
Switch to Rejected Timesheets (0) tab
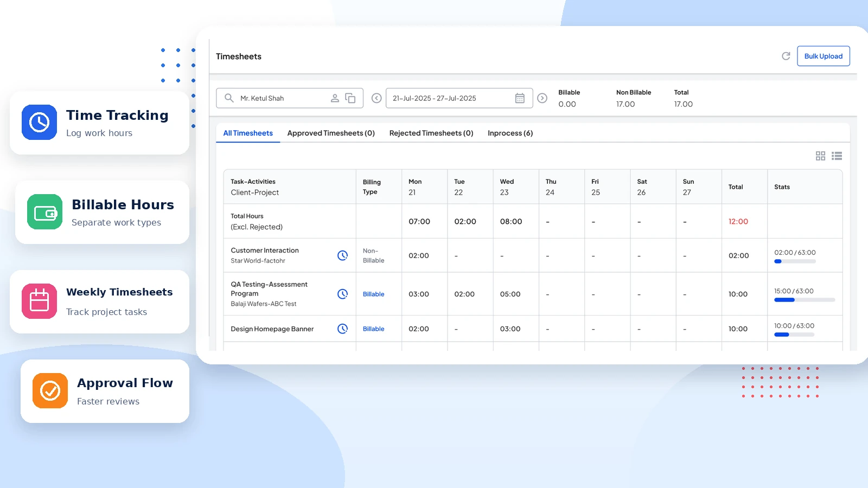431,133
